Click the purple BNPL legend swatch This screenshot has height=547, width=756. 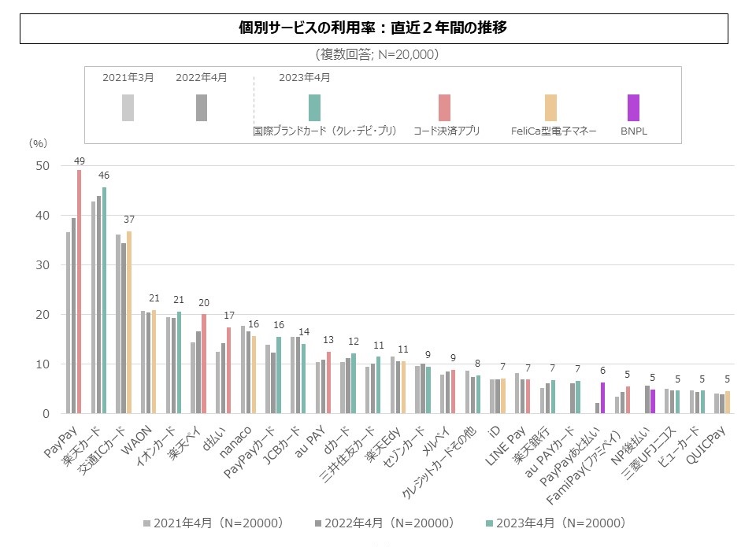coord(633,107)
